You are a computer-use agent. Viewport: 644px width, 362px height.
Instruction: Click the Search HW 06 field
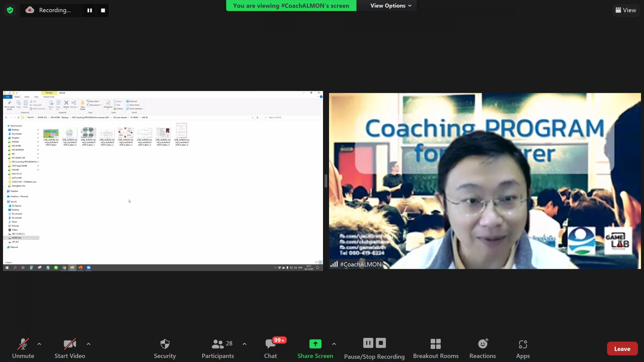291,118
